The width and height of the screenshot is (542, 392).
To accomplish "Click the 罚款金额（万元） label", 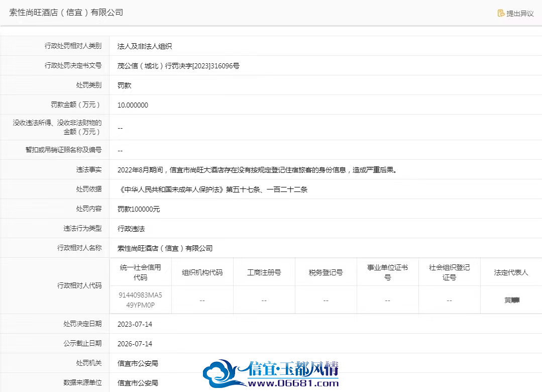I will click(76, 105).
